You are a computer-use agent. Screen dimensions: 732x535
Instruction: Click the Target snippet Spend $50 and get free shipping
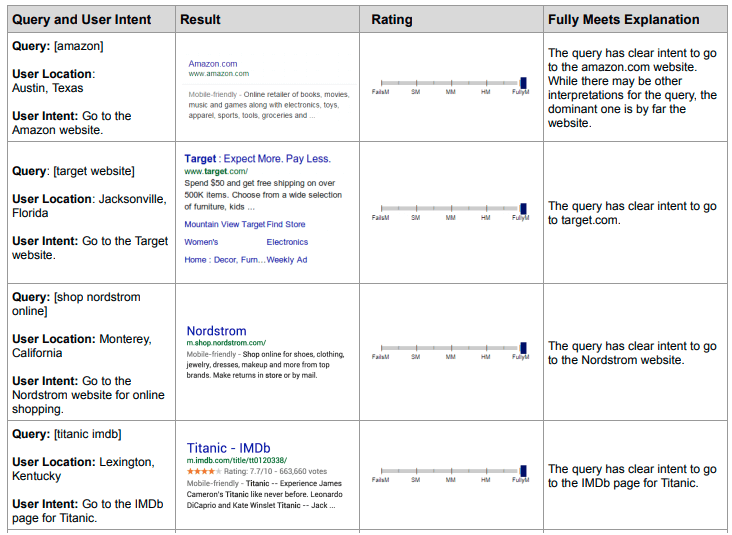pos(263,195)
